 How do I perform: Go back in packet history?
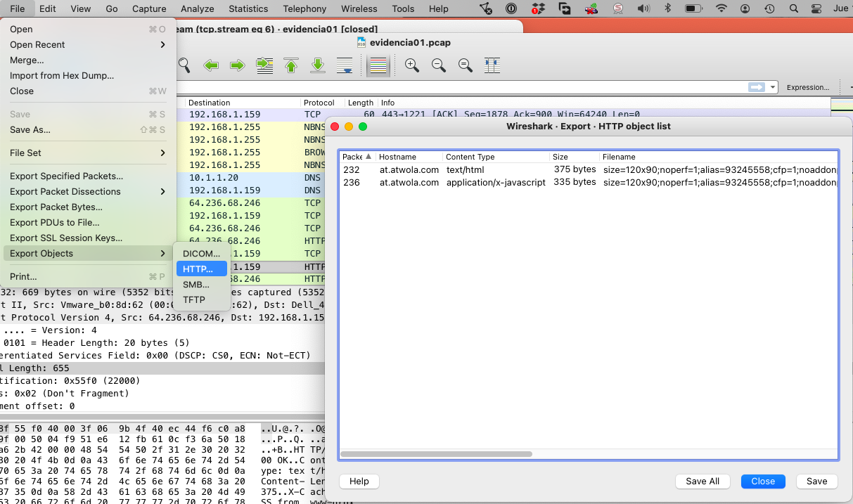tap(211, 65)
